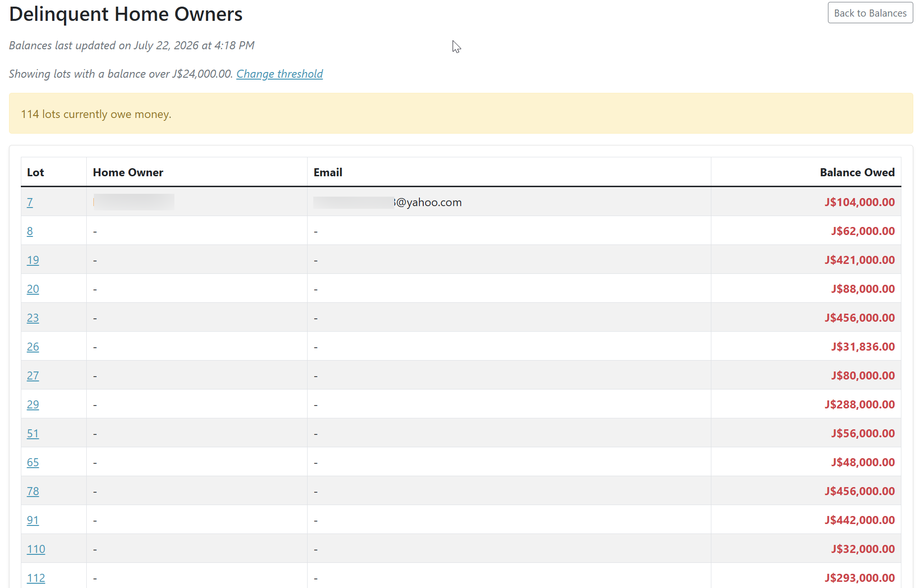Open lot 110 link

pyautogui.click(x=36, y=549)
